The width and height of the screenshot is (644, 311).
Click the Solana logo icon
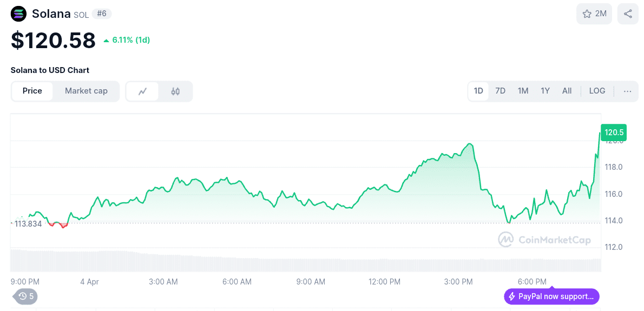coord(18,14)
